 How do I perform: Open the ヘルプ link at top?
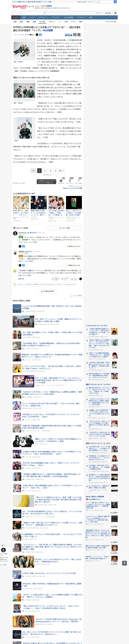pos(89,2)
